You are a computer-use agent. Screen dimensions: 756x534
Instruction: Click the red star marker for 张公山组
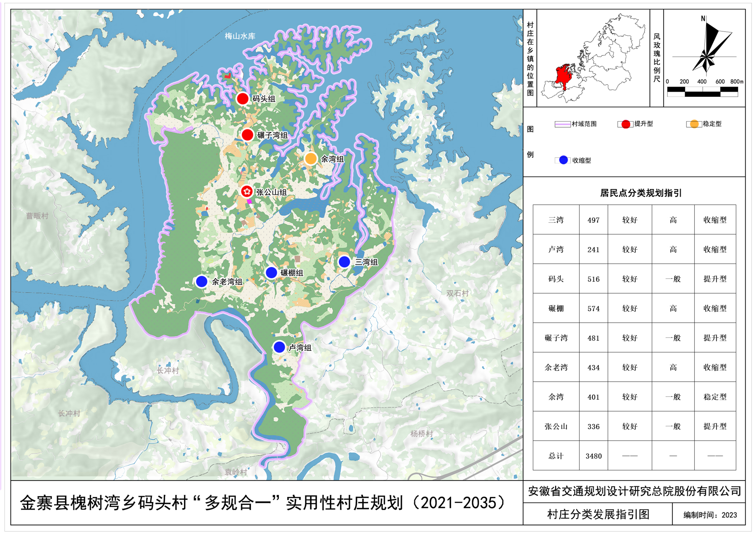(247, 191)
